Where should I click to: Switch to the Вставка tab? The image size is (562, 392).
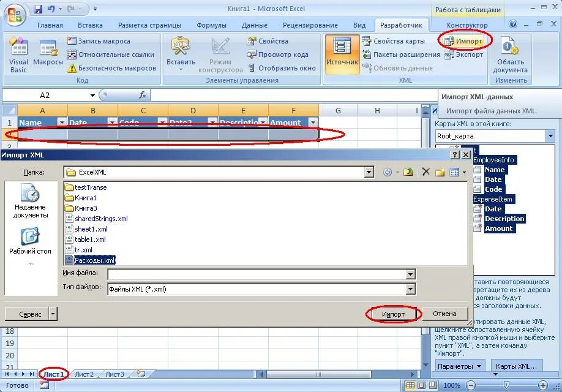pos(90,25)
